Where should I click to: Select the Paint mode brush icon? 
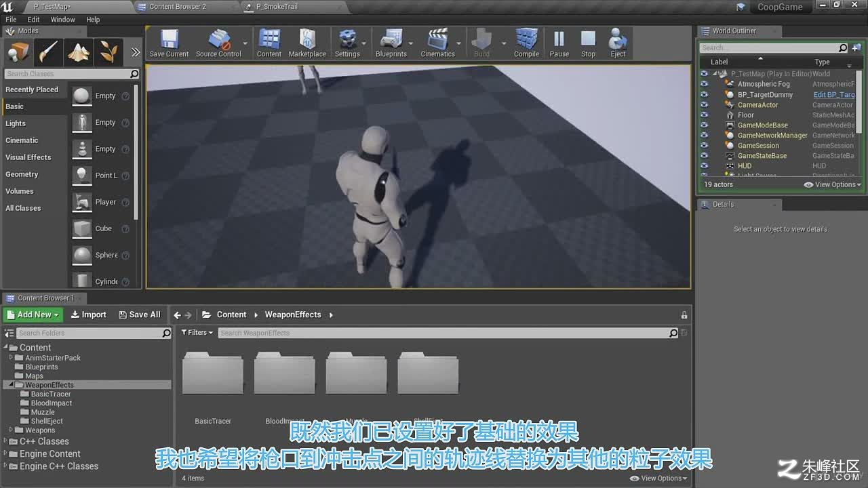click(48, 52)
